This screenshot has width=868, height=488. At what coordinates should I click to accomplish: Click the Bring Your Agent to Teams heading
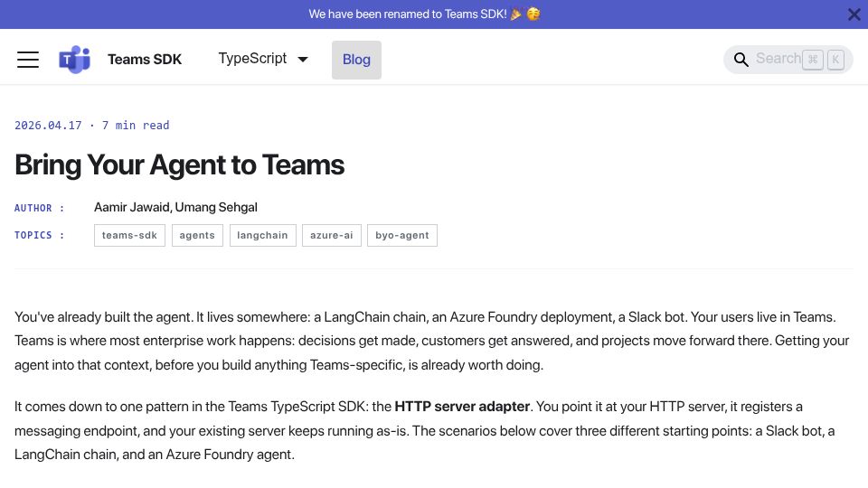179,164
